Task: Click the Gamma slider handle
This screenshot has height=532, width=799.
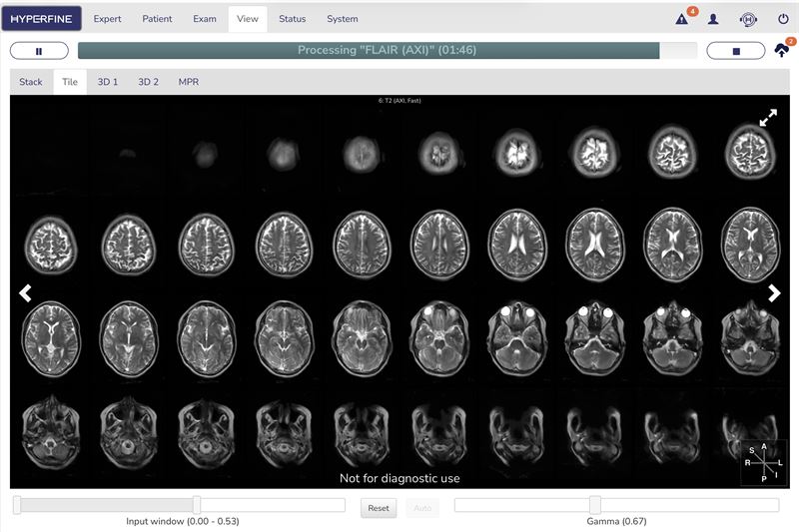Action: (x=595, y=505)
